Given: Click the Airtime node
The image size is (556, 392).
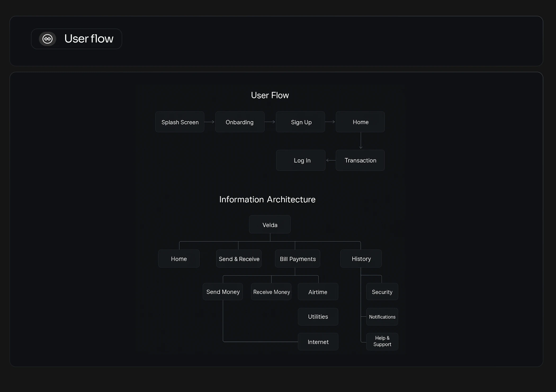Looking at the screenshot, I should 318,292.
